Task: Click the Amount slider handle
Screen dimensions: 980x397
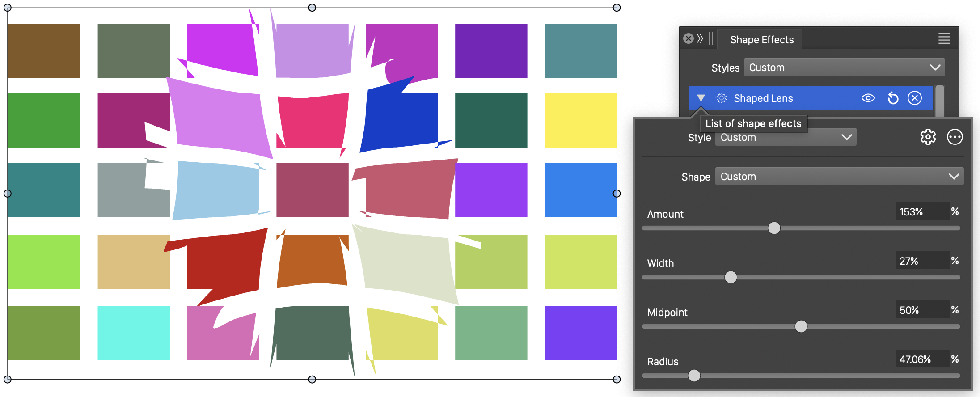Action: [774, 228]
